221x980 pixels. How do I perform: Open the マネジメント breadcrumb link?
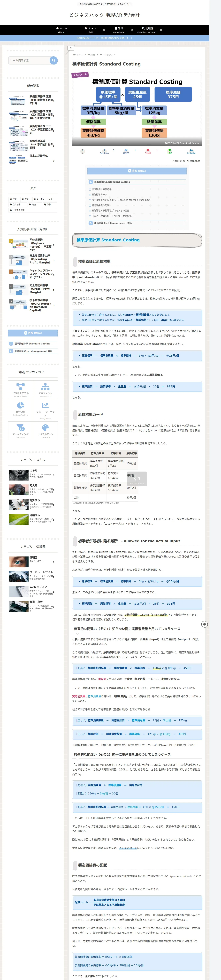(108, 54)
